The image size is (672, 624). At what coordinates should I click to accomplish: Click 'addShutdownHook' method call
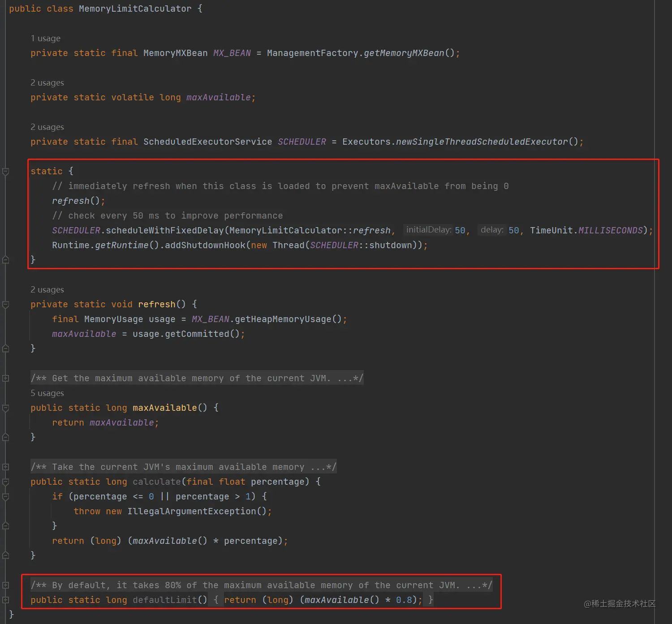[205, 245]
